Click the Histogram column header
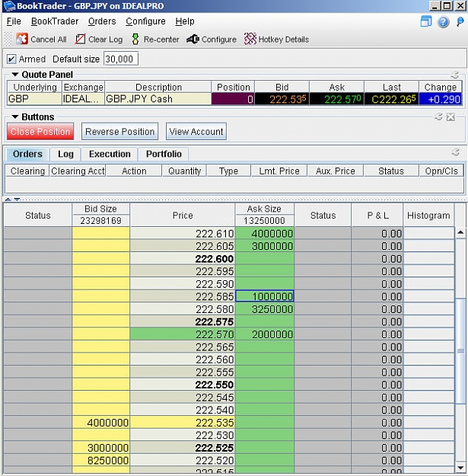The width and height of the screenshot is (468, 476). click(428, 216)
